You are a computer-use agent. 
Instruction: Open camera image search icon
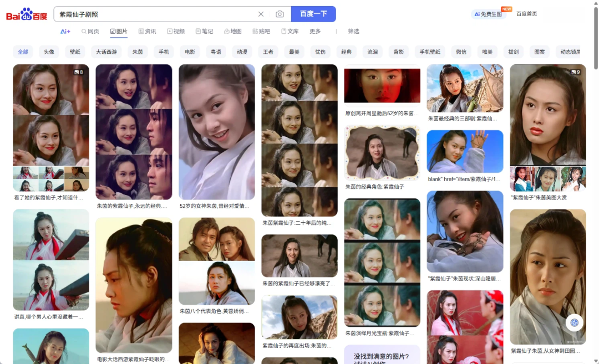coord(280,14)
